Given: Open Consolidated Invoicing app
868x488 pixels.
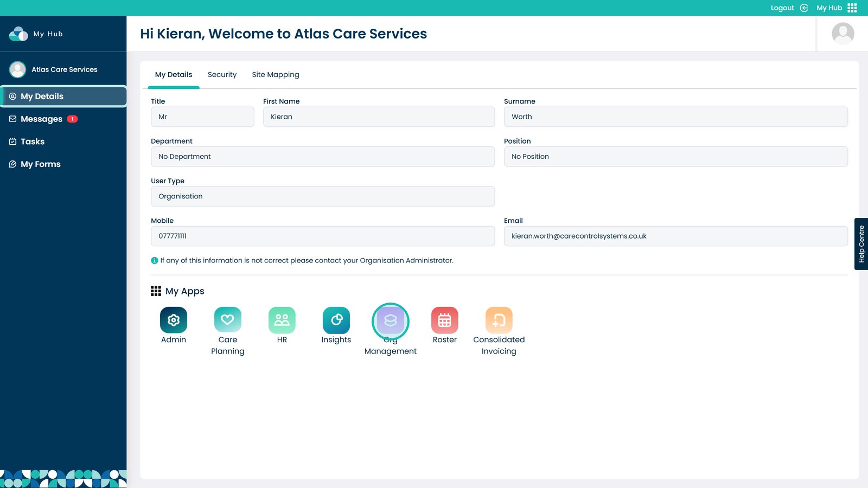Looking at the screenshot, I should [499, 320].
